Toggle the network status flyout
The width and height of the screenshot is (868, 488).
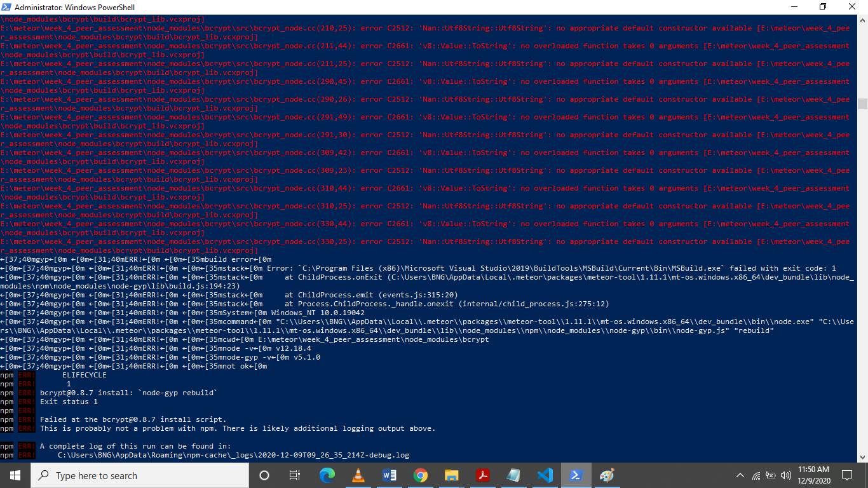pos(756,475)
